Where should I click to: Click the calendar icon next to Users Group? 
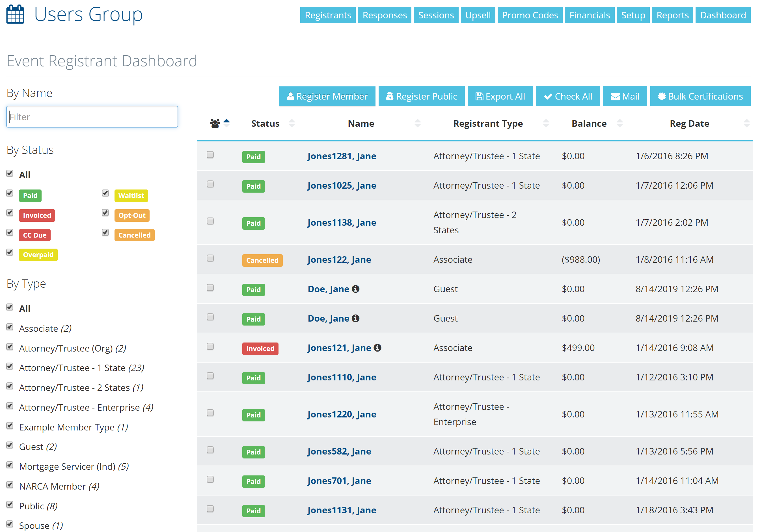[15, 14]
